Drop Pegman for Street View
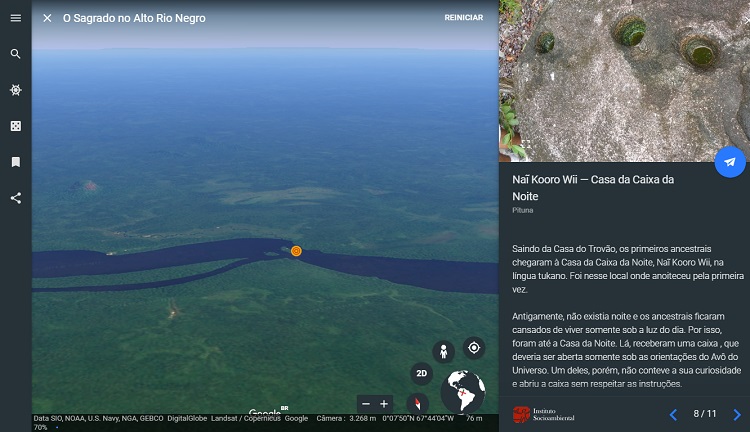The image size is (750, 432). pyautogui.click(x=443, y=351)
